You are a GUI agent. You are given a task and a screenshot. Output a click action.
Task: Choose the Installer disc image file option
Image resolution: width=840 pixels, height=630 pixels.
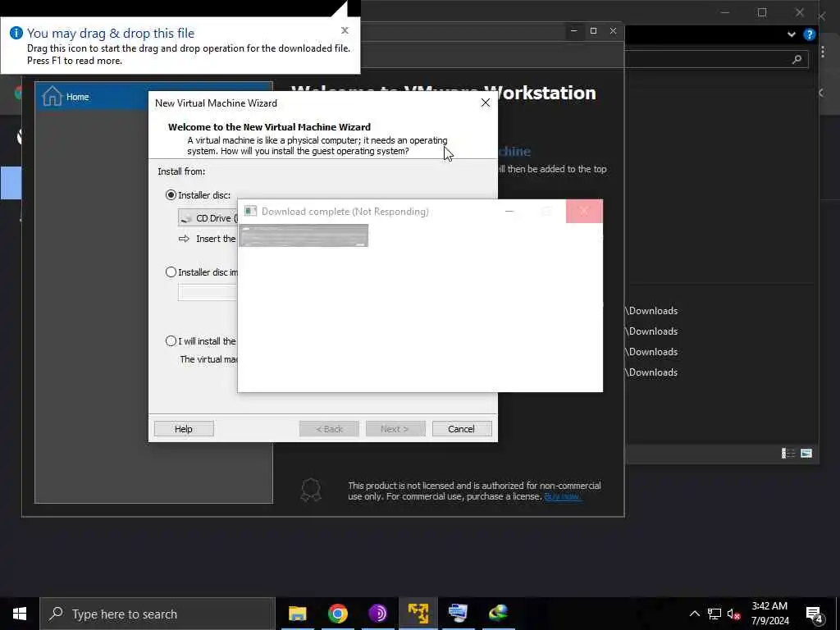171,272
